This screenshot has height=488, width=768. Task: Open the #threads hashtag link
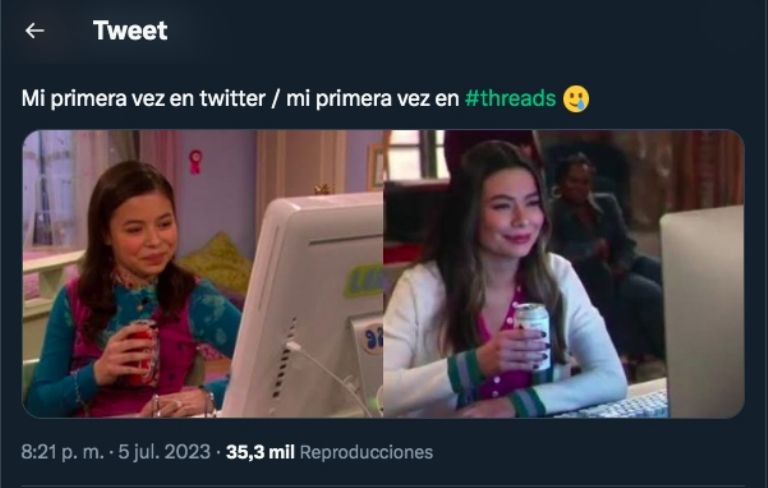click(510, 98)
